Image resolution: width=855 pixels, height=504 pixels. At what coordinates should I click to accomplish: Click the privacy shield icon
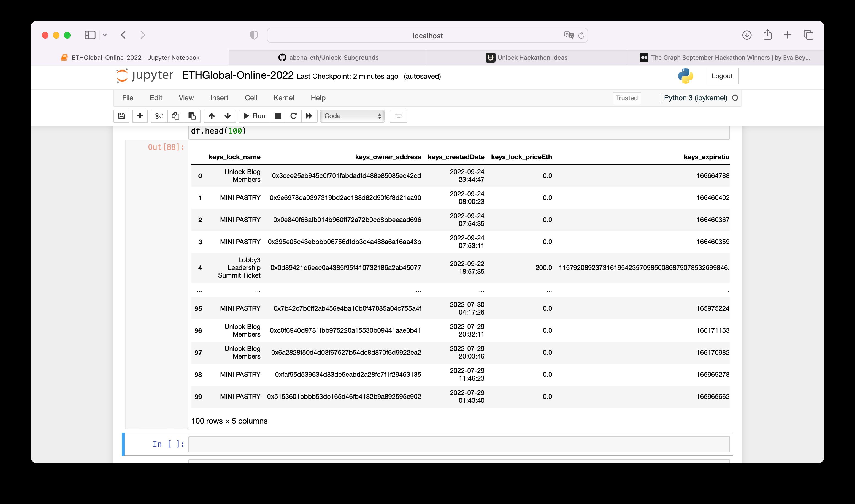pyautogui.click(x=254, y=35)
